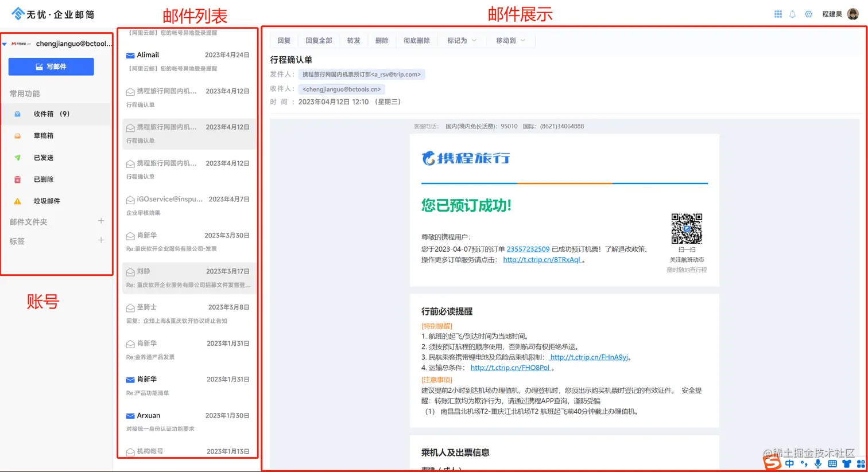Click sender chip a_rsv@trip.com
This screenshot has width=868, height=472.
pyautogui.click(x=362, y=75)
